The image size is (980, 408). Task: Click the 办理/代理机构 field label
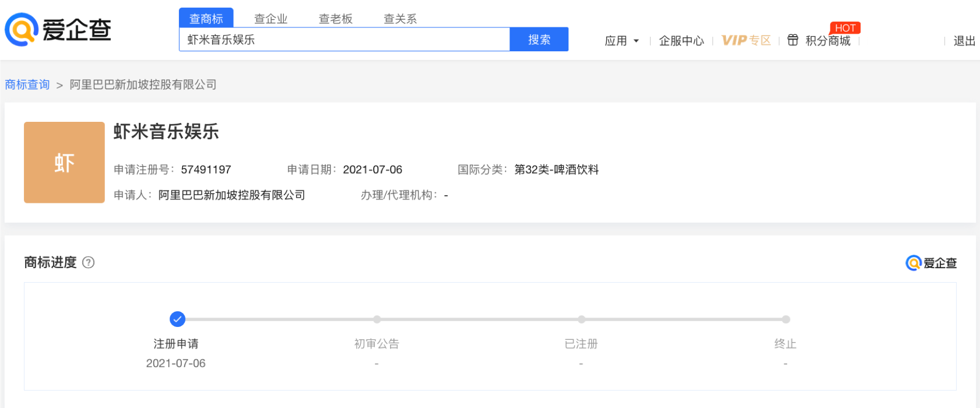399,195
